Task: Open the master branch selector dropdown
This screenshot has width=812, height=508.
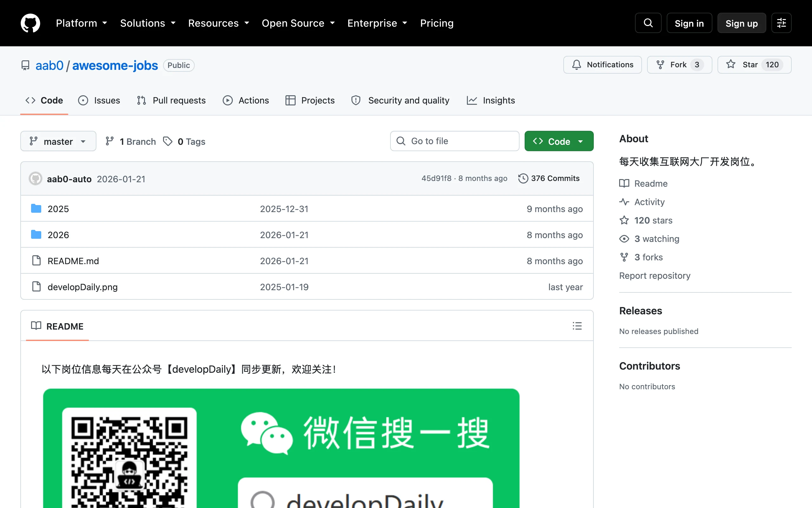Action: [x=58, y=141]
